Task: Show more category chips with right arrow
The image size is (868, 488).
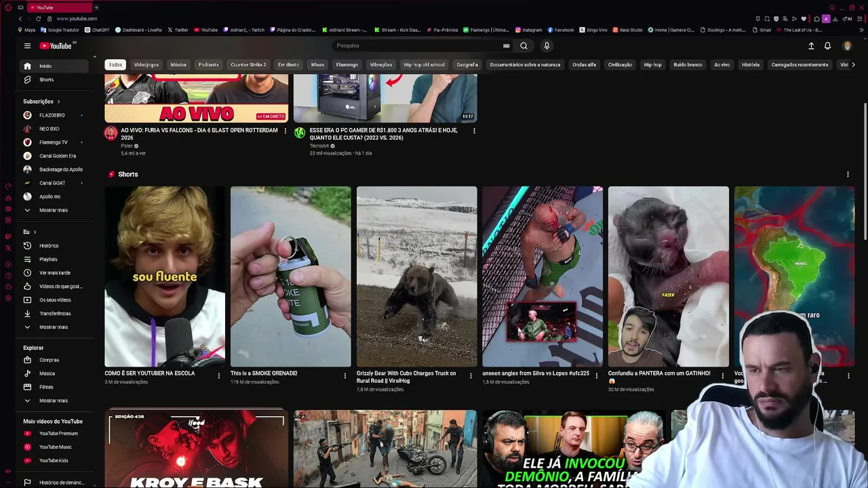Action: 852,64
